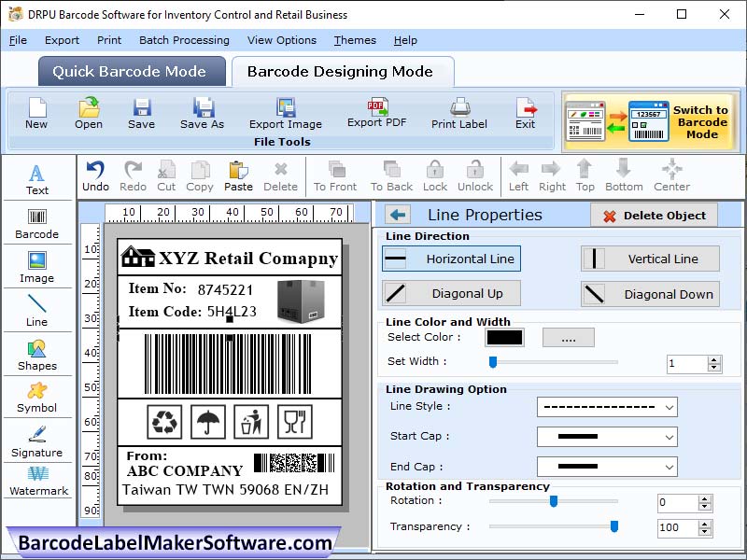Switch to Barcode Designing Mode tab
Viewport: 747px width, 560px height.
343,72
